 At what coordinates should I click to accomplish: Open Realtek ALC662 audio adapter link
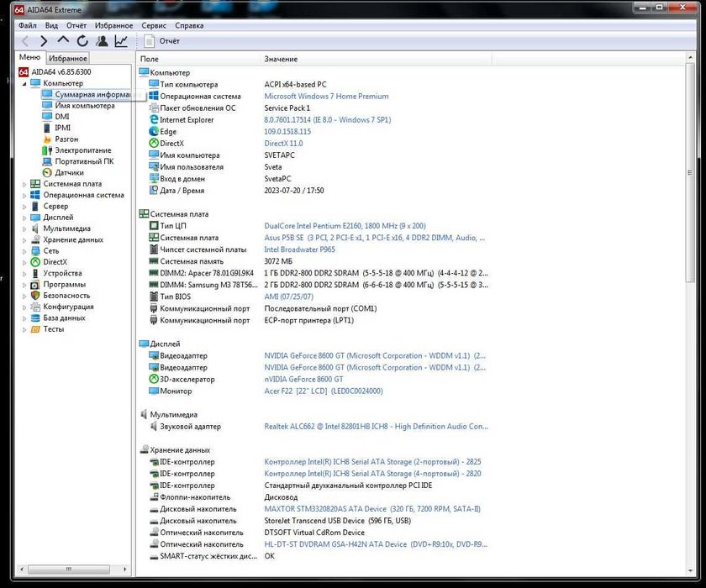[x=376, y=426]
